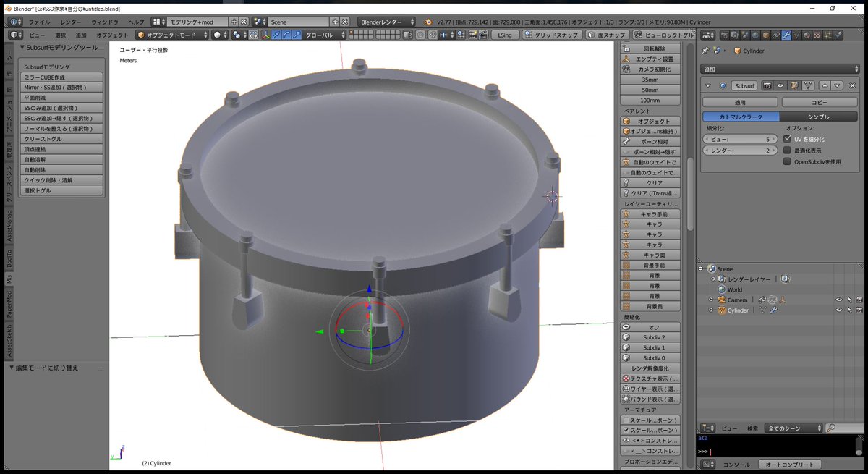Open the ビュー menu in the 3D view header
The image size is (868, 474).
[x=37, y=35]
